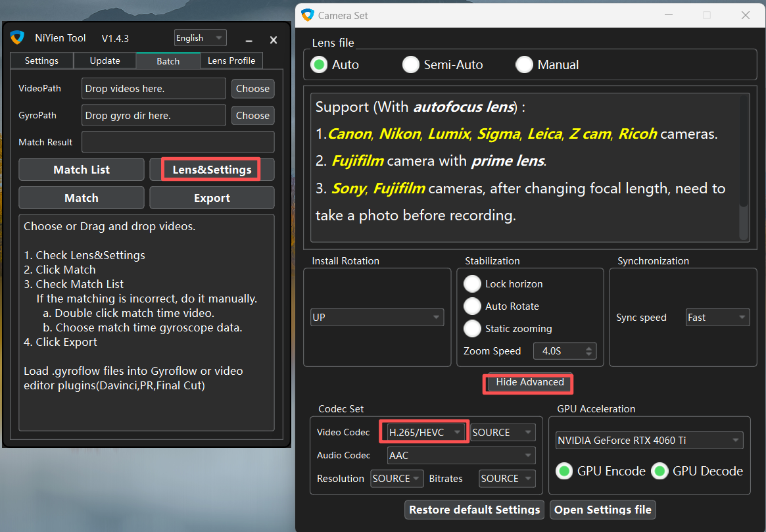The image size is (766, 532).
Task: Open the English language dropdown
Action: point(200,38)
